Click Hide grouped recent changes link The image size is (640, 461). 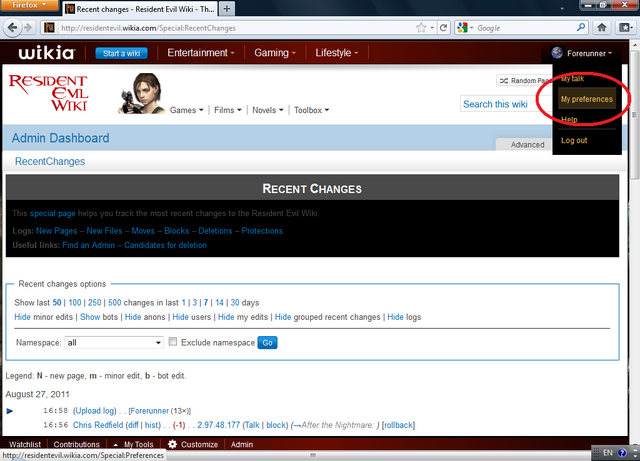[x=282, y=317]
